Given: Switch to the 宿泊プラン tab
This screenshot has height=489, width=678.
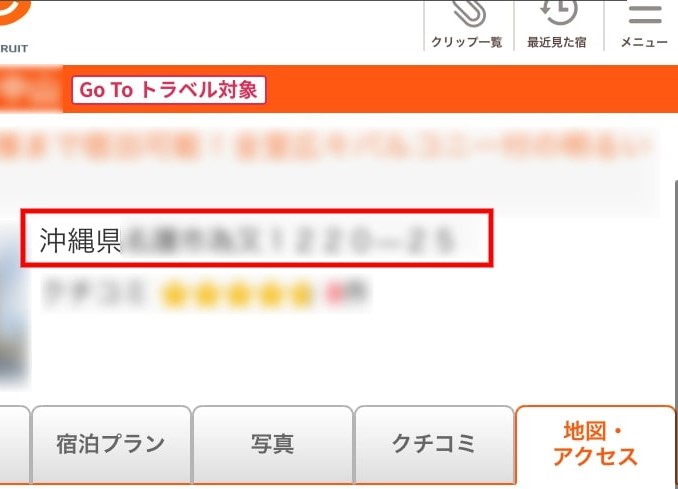Looking at the screenshot, I should coord(112,444).
